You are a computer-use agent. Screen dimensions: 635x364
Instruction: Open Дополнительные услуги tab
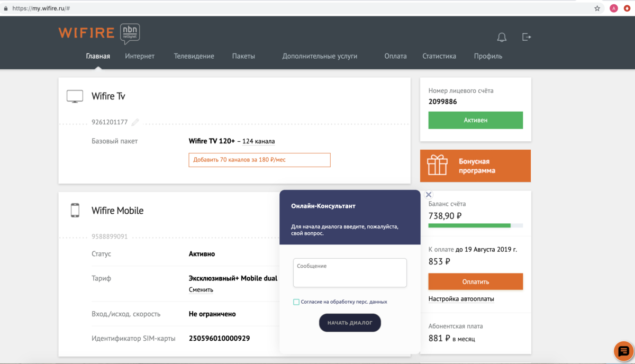click(x=320, y=56)
